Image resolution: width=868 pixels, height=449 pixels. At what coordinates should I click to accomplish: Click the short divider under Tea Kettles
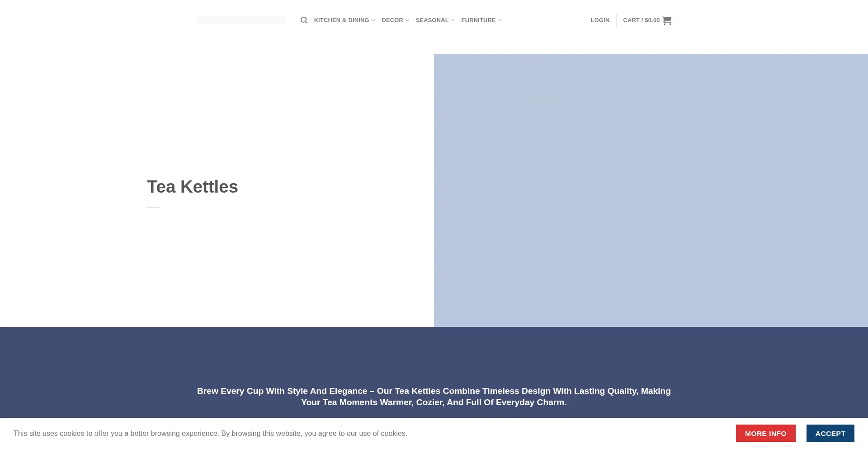(x=154, y=207)
